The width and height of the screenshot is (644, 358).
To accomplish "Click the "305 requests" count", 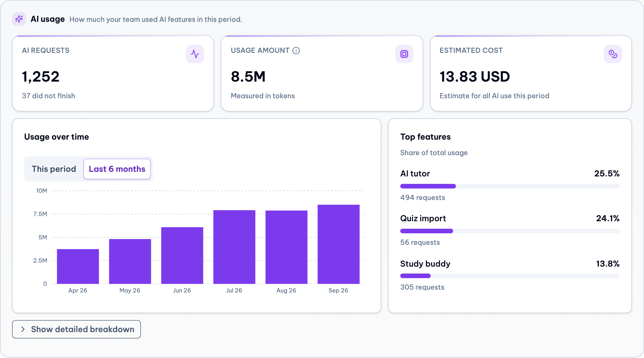I will click(422, 287).
